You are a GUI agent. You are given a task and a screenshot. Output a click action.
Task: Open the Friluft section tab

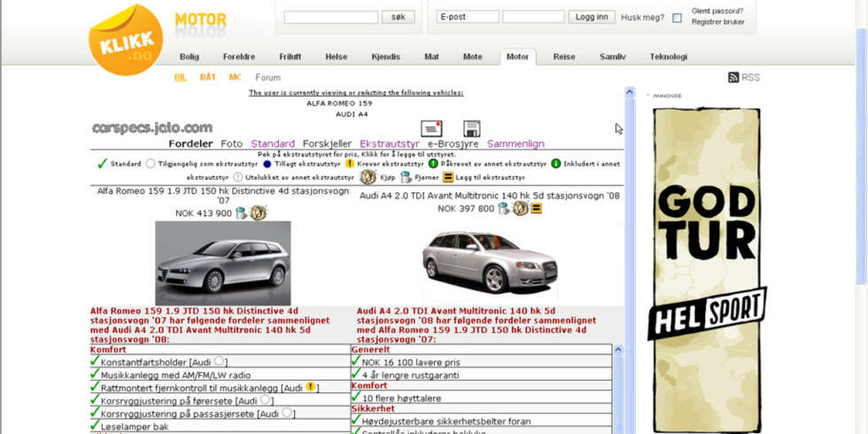tap(291, 57)
